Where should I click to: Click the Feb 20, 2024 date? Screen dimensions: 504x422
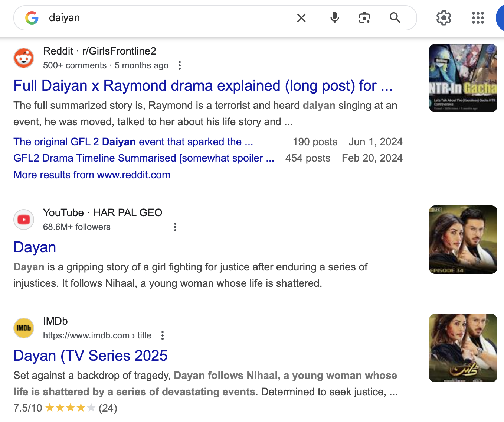click(x=372, y=158)
